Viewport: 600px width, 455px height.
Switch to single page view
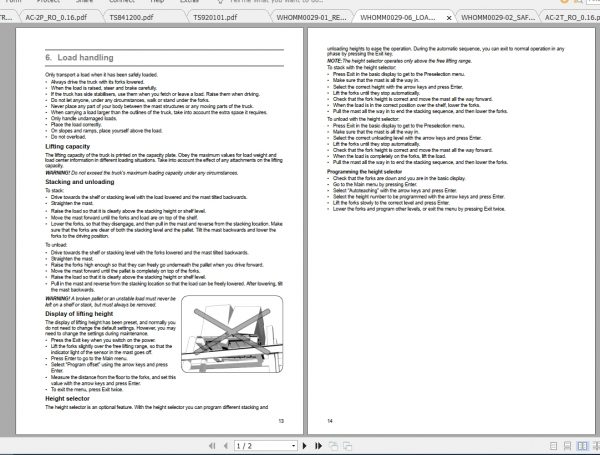tap(553, 446)
